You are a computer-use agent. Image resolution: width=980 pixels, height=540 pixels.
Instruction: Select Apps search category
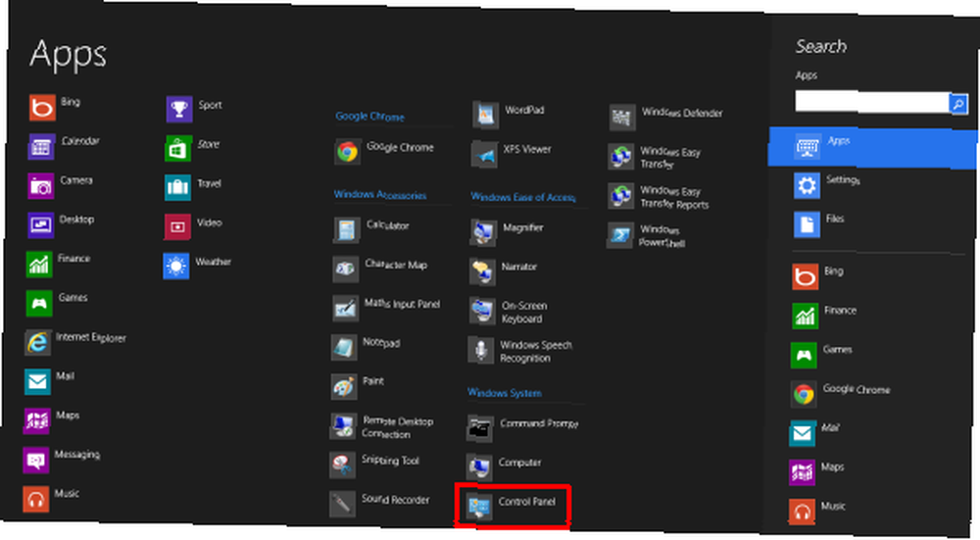click(873, 147)
